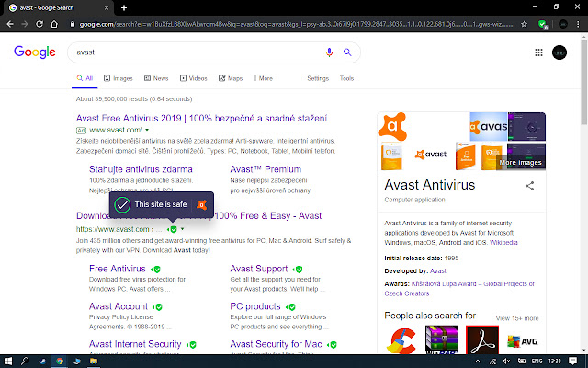Click the safe shield badge beside Avast Account
Image resolution: width=588 pixels, height=368 pixels.
[157, 306]
